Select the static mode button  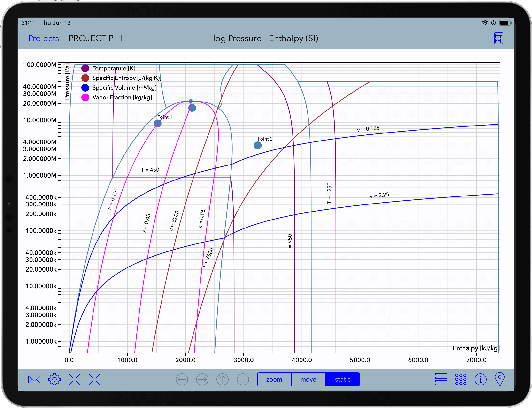point(342,379)
